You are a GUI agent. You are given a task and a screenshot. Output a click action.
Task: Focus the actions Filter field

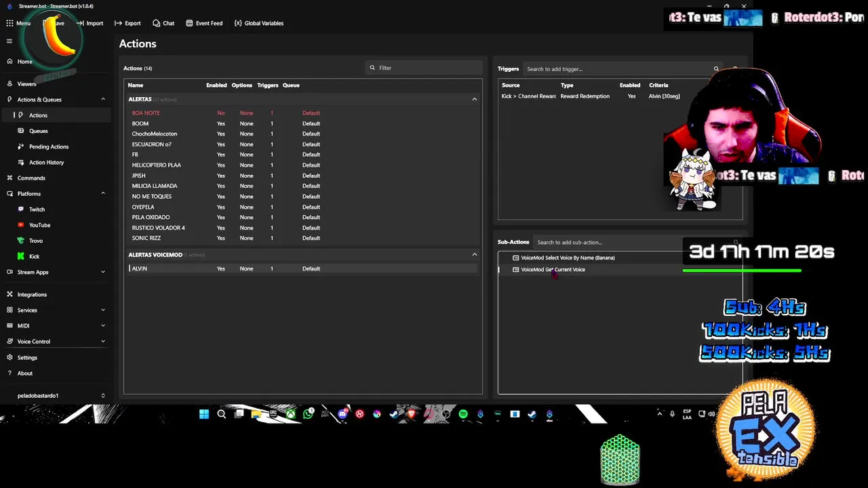[x=424, y=68]
